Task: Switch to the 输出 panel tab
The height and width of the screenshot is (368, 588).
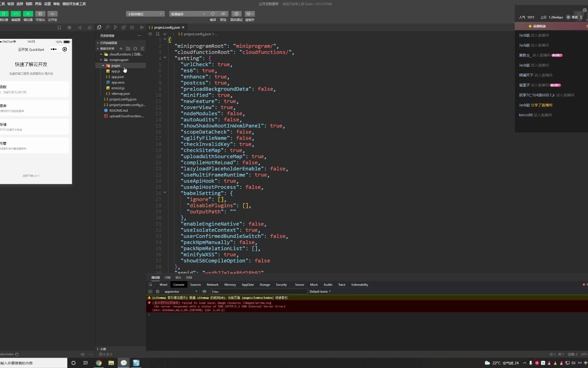Action: (178, 278)
